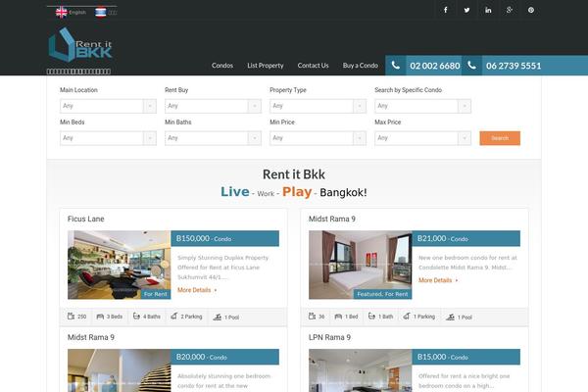Open the ฿20,000 Midst Rama 9 photo

pyautogui.click(x=120, y=370)
